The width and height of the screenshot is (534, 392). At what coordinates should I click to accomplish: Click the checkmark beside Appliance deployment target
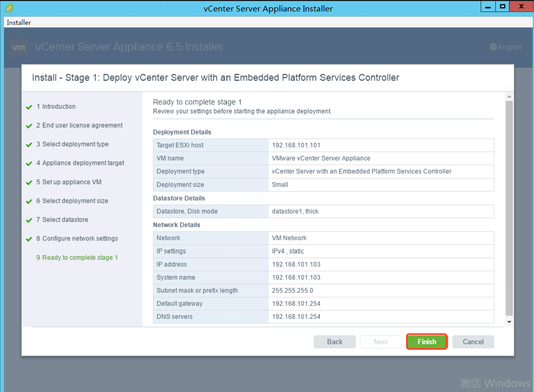(29, 164)
